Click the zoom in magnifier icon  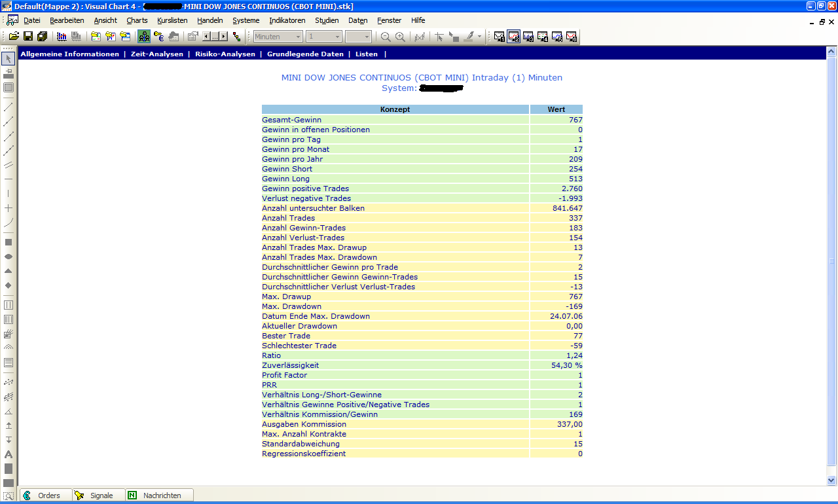click(x=400, y=37)
